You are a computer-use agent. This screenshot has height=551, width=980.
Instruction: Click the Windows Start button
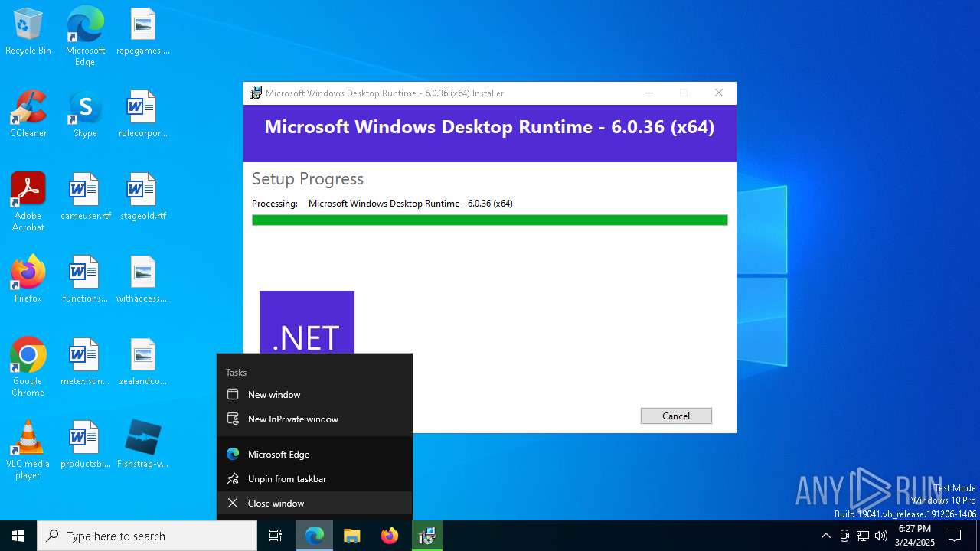(18, 536)
